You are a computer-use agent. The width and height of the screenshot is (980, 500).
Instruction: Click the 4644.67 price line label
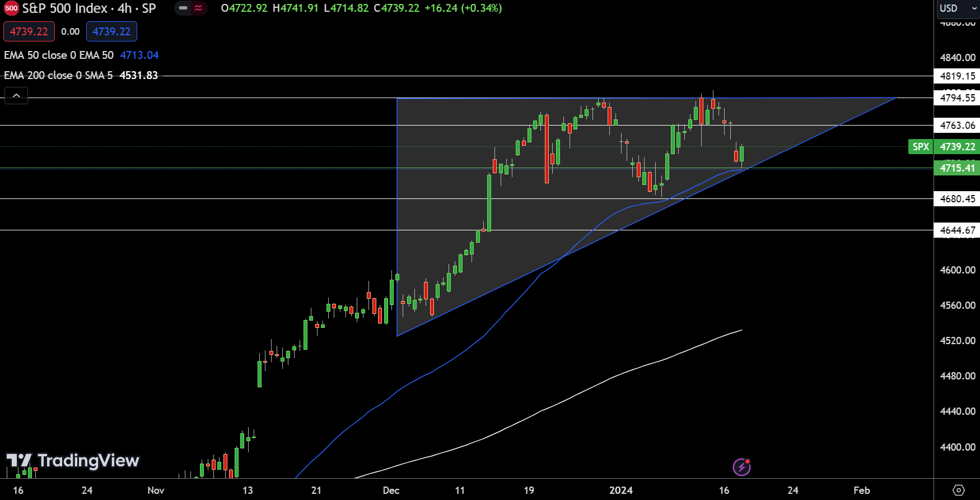click(x=957, y=230)
